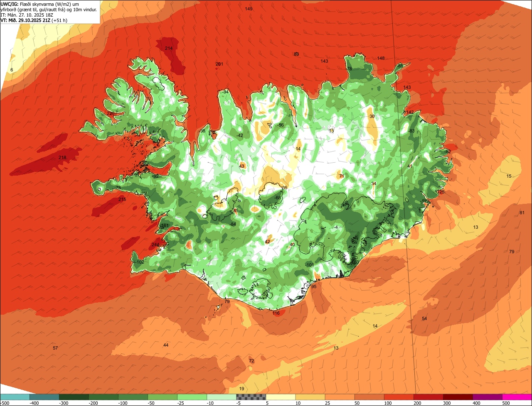Click the value 142 on the northeast coast
Image resolution: width=532 pixels, height=406 pixels.
(x=410, y=113)
